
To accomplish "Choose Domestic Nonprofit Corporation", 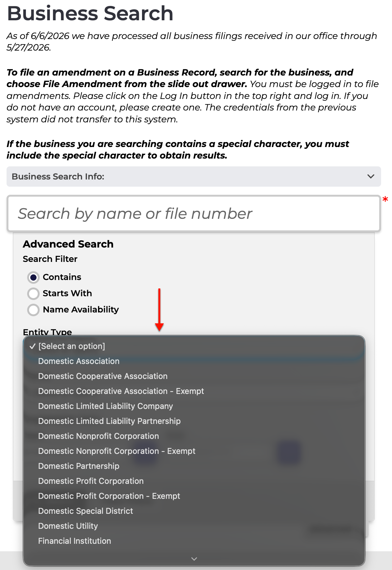I will tap(194, 436).
